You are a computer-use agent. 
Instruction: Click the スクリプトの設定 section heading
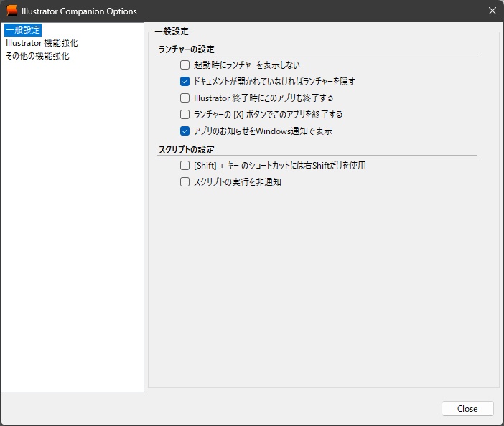187,150
